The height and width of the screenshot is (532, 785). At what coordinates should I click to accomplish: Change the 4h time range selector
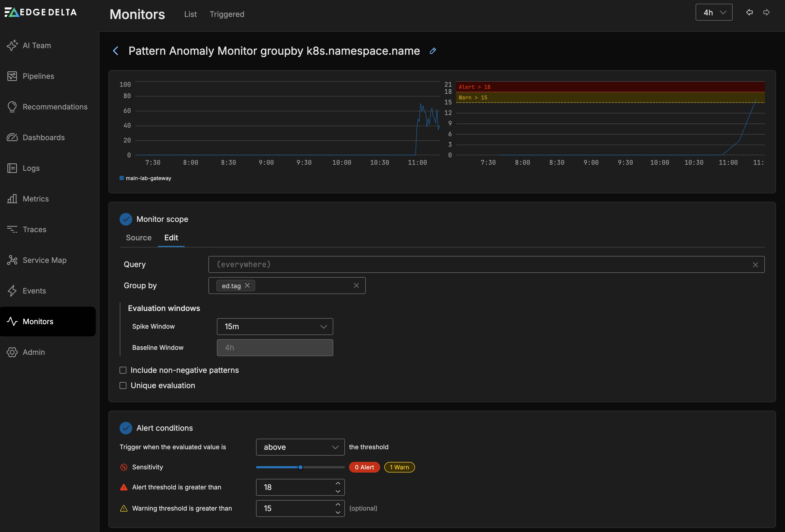713,12
